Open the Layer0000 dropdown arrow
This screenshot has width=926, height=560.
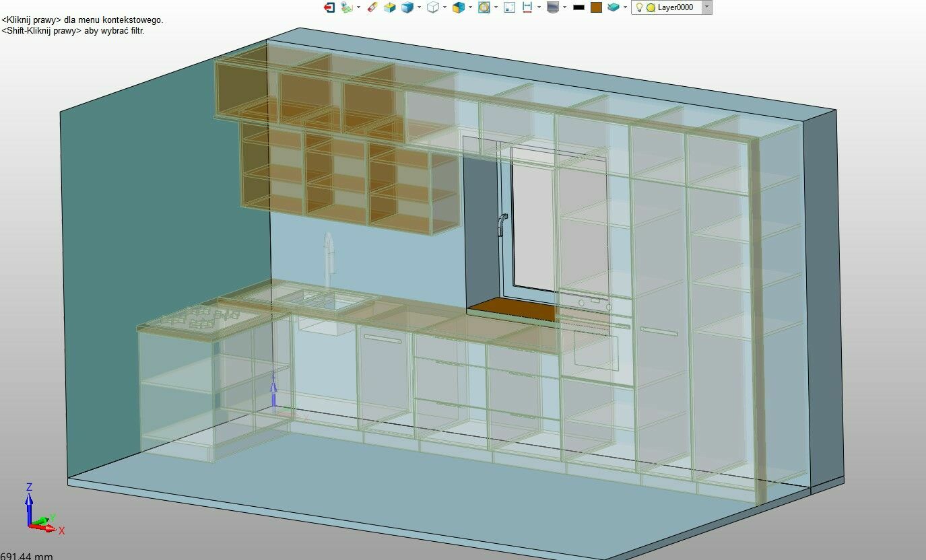tap(706, 7)
